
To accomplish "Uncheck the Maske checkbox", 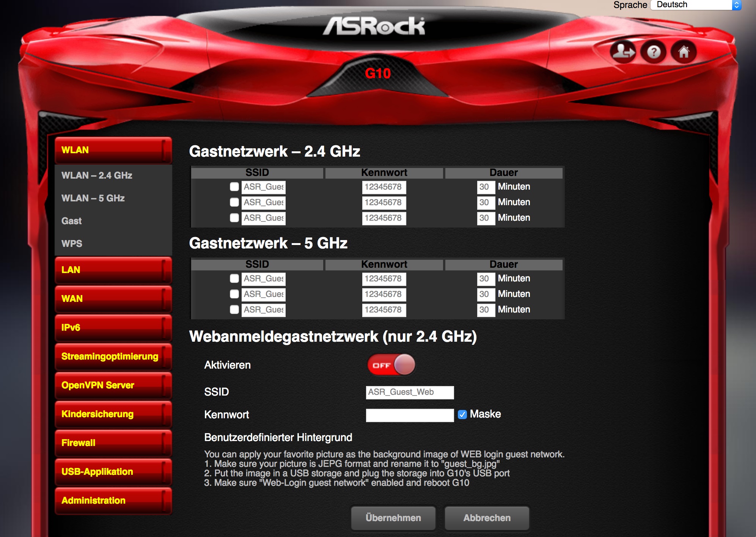I will click(x=462, y=415).
